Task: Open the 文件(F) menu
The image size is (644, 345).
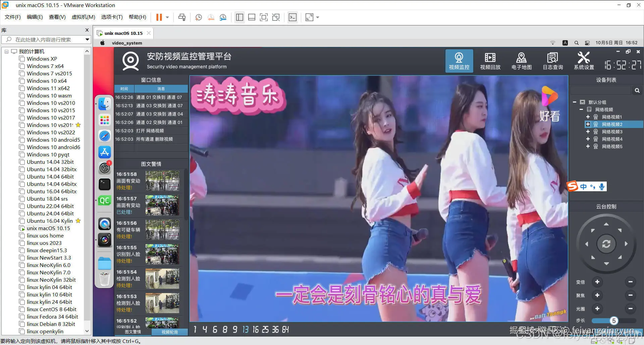Action: [13, 17]
